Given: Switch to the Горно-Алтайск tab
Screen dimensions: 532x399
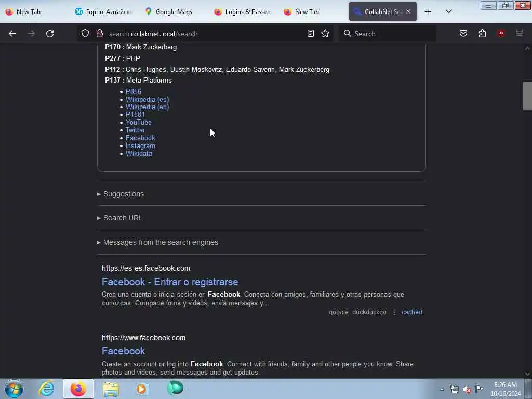Looking at the screenshot, I should (103, 12).
